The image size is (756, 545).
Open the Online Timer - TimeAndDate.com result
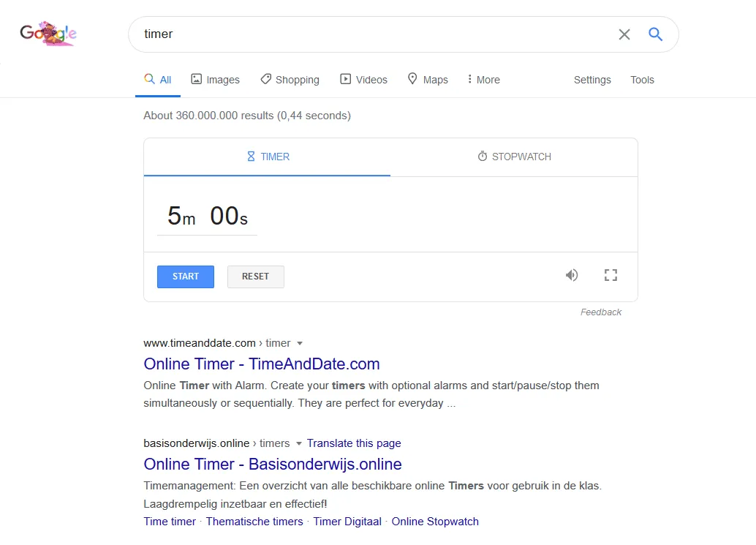[x=262, y=364]
